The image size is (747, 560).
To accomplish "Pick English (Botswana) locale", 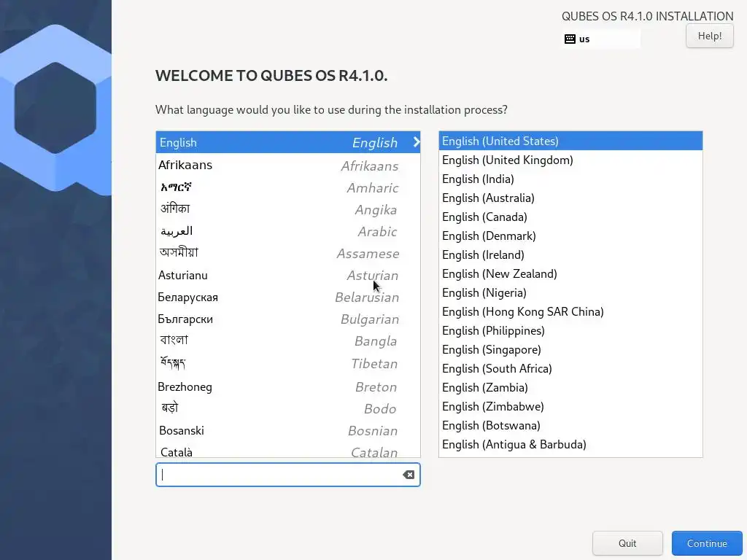I will pos(570,425).
